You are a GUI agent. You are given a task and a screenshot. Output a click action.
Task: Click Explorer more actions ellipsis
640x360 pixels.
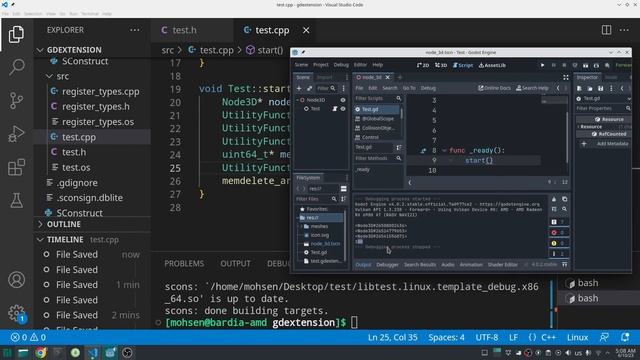(x=135, y=30)
